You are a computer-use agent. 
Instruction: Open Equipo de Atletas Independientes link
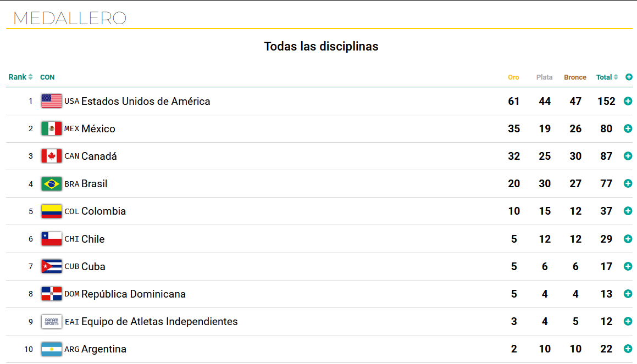[159, 322]
